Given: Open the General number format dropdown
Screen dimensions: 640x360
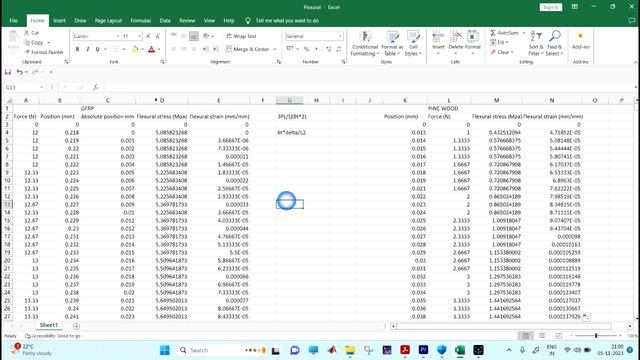Looking at the screenshot, I should coord(340,36).
